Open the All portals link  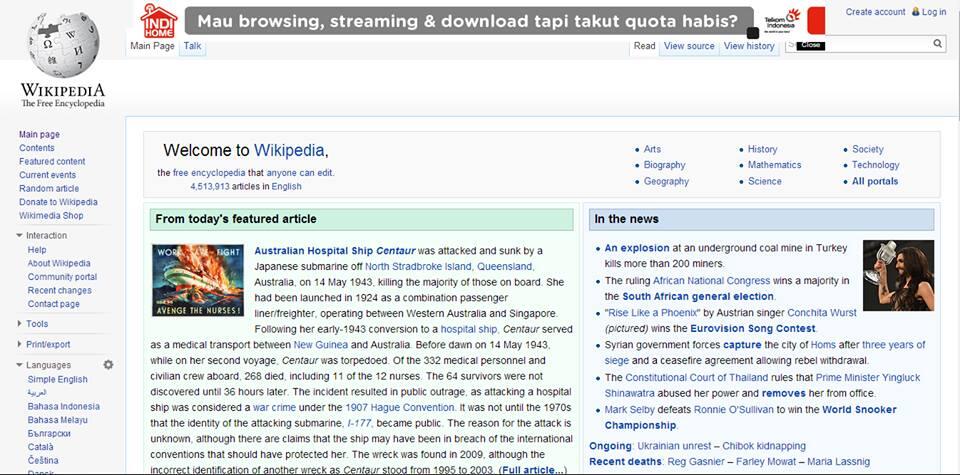click(x=875, y=182)
